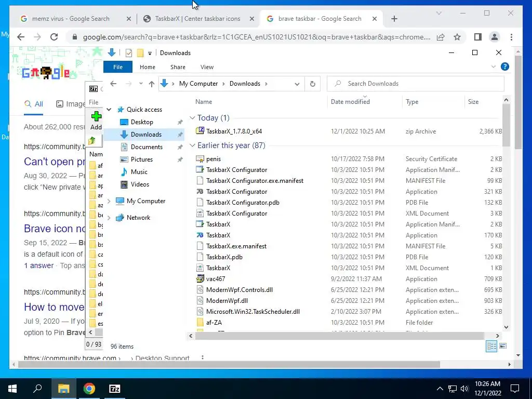Sort by Date modified column header

click(350, 102)
